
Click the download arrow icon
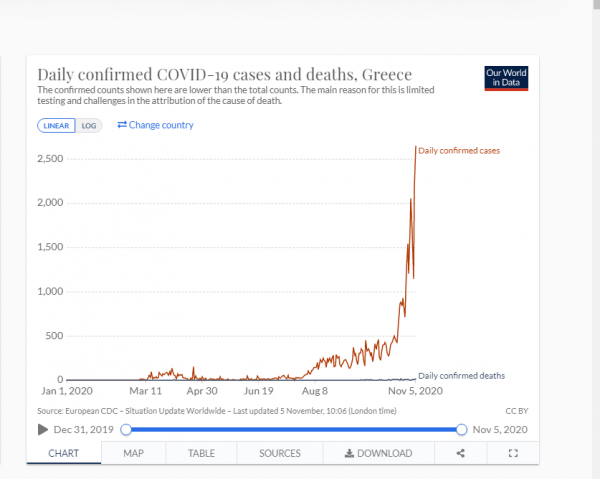[x=349, y=453]
